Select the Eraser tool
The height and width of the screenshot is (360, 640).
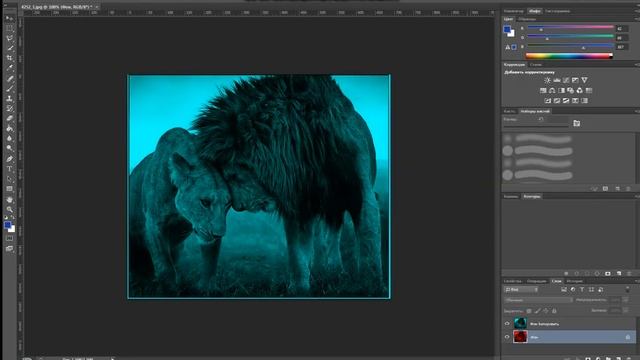[x=9, y=118]
